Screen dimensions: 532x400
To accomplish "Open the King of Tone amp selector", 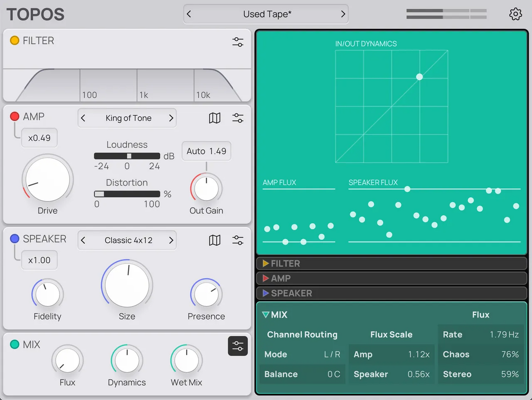I will click(128, 118).
